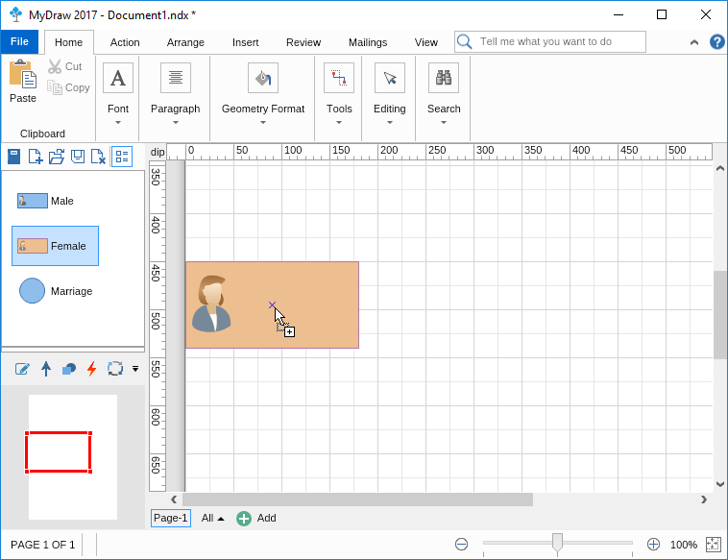
Task: Switch to the Review tab
Action: coord(303,42)
